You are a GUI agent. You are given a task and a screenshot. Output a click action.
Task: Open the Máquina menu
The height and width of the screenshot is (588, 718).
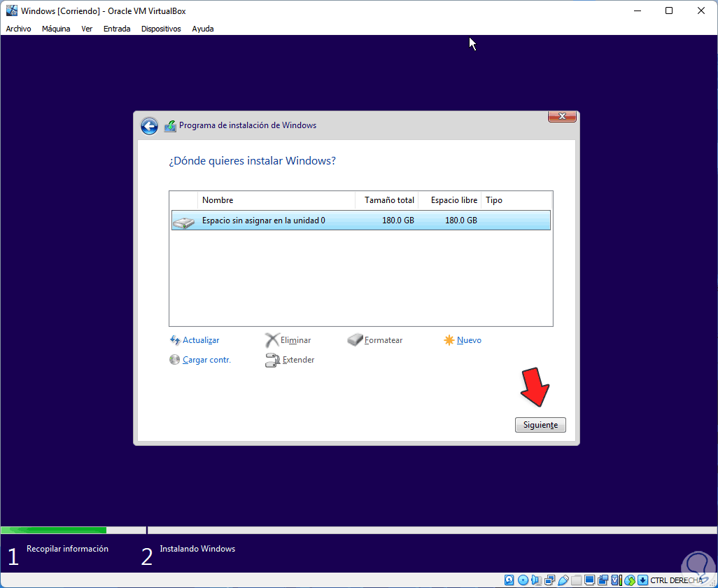[56, 29]
